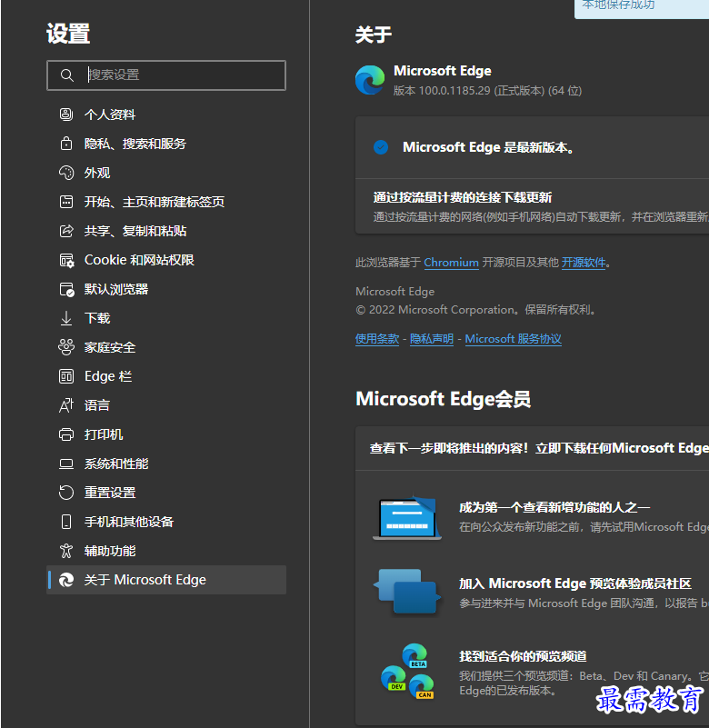Click the printer icon for 打印机
Viewport: 709px width, 728px height.
[x=66, y=434]
